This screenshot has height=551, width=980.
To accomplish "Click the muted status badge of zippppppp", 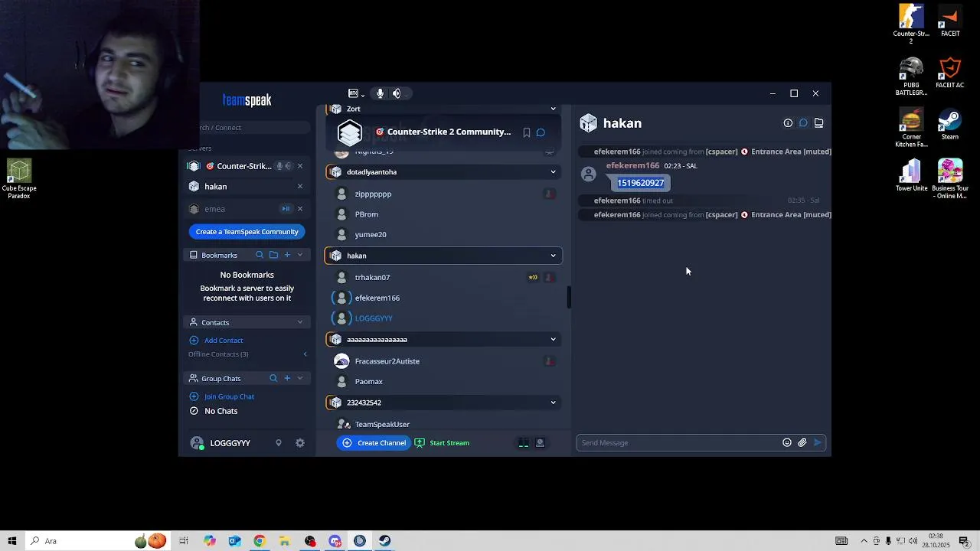I will pos(549,194).
